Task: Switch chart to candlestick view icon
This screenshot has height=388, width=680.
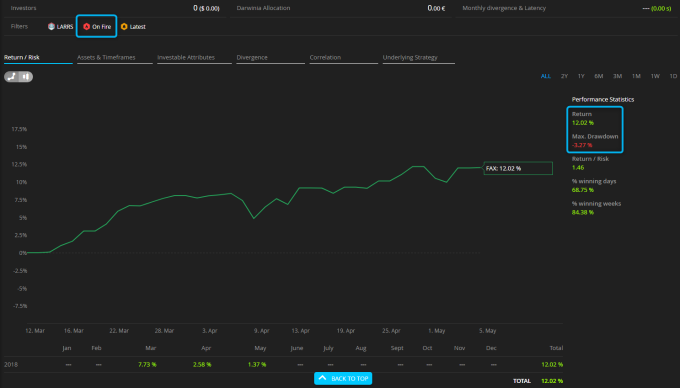Action: coord(26,77)
